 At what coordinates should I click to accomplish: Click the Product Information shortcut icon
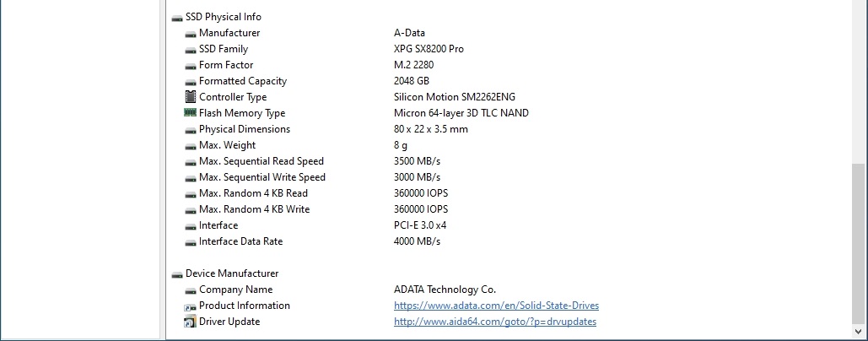click(x=191, y=306)
